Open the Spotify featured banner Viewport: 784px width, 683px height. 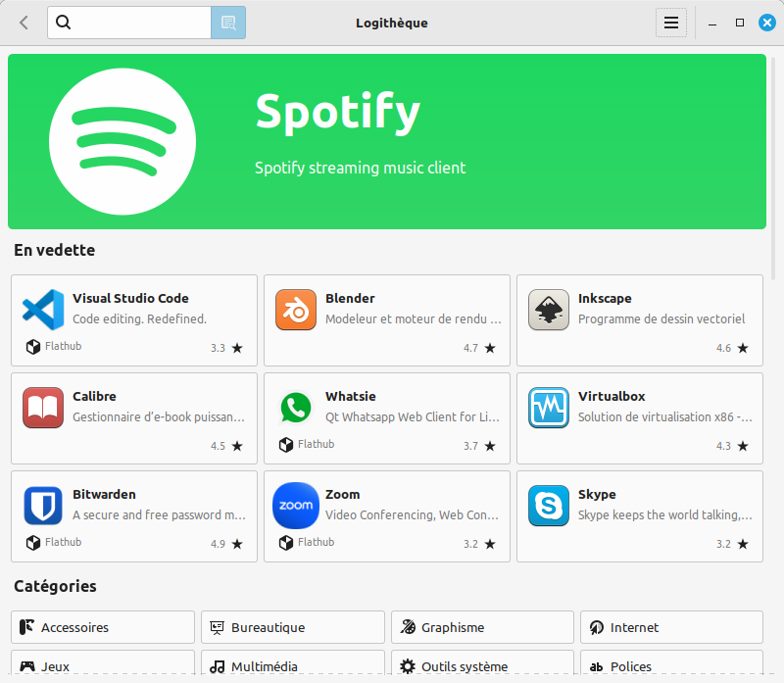pyautogui.click(x=387, y=141)
